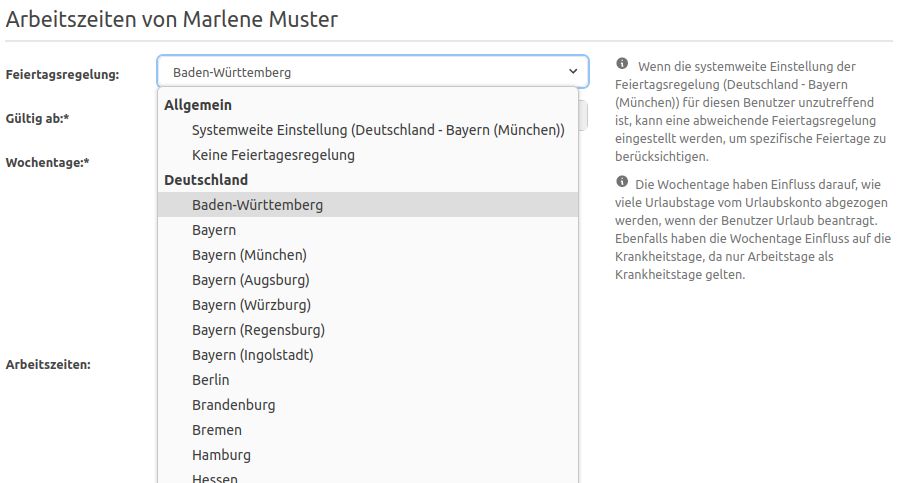Choose Bayern (Regensburg) holiday rule
The height and width of the screenshot is (483, 898).
coord(368,330)
